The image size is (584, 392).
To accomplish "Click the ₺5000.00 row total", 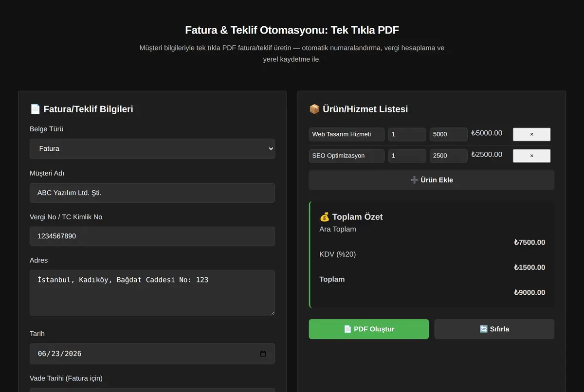I will pos(487,133).
